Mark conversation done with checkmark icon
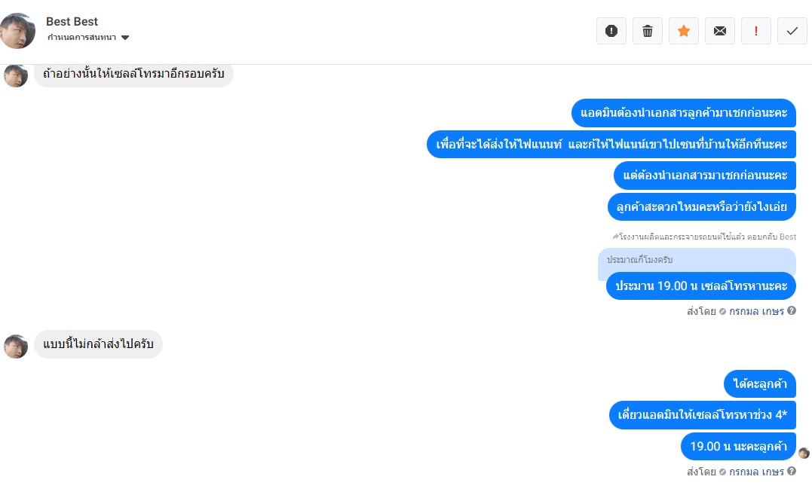Screen dimensions: 812x504 pyautogui.click(x=792, y=31)
